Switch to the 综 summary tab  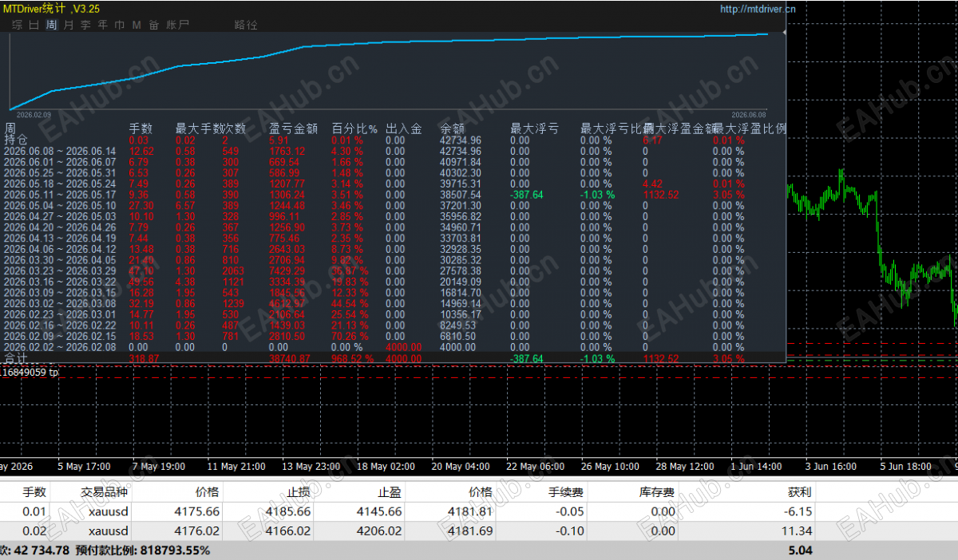pos(17,25)
